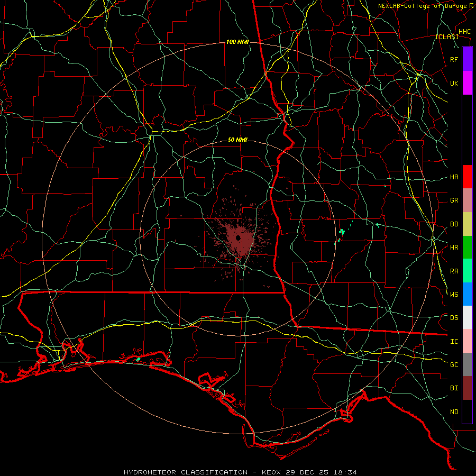Image resolution: width=476 pixels, height=476 pixels.
Task: Click the 50 NMI range ring label
Action: 237,140
